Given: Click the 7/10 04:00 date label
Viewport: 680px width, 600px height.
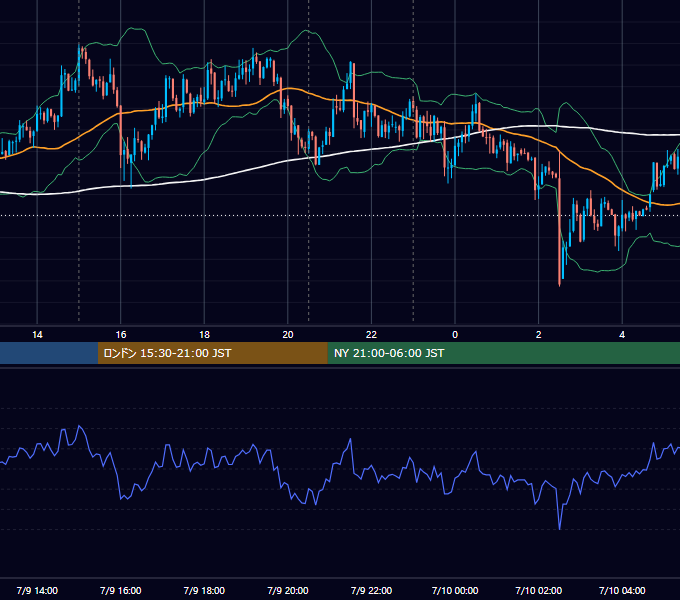Looking at the screenshot, I should pos(622,590).
